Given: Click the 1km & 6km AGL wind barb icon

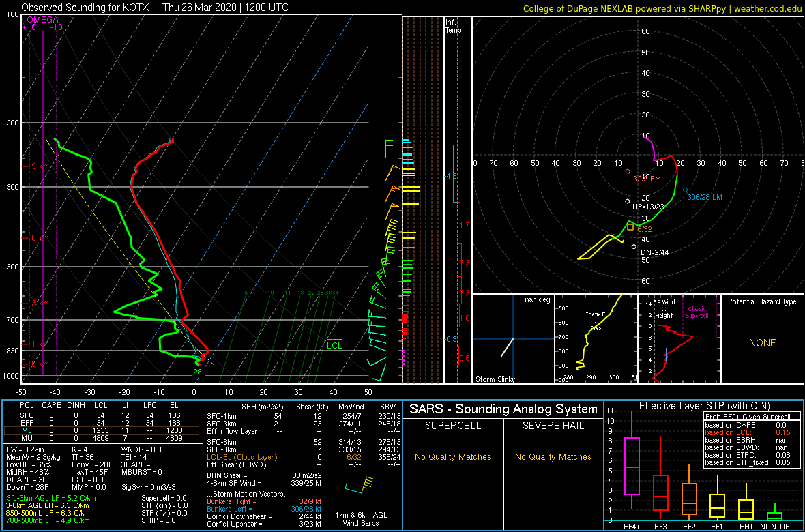Looking at the screenshot, I should (358, 485).
